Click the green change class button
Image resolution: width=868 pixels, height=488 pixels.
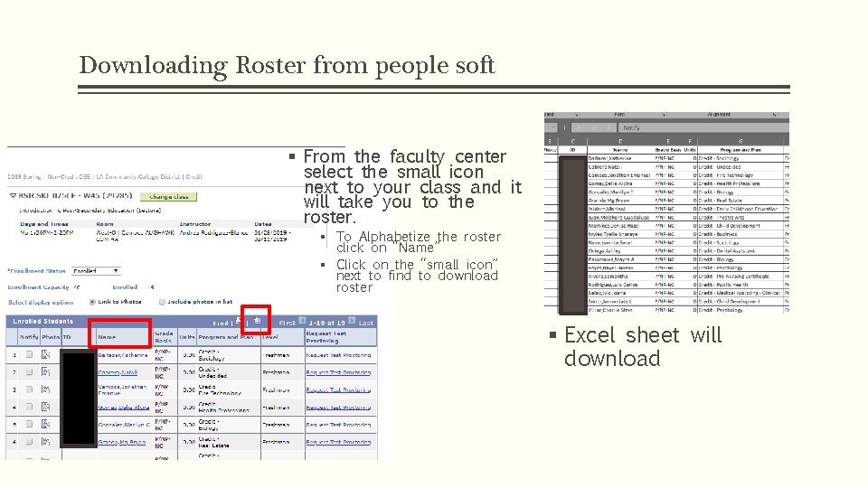pos(168,196)
